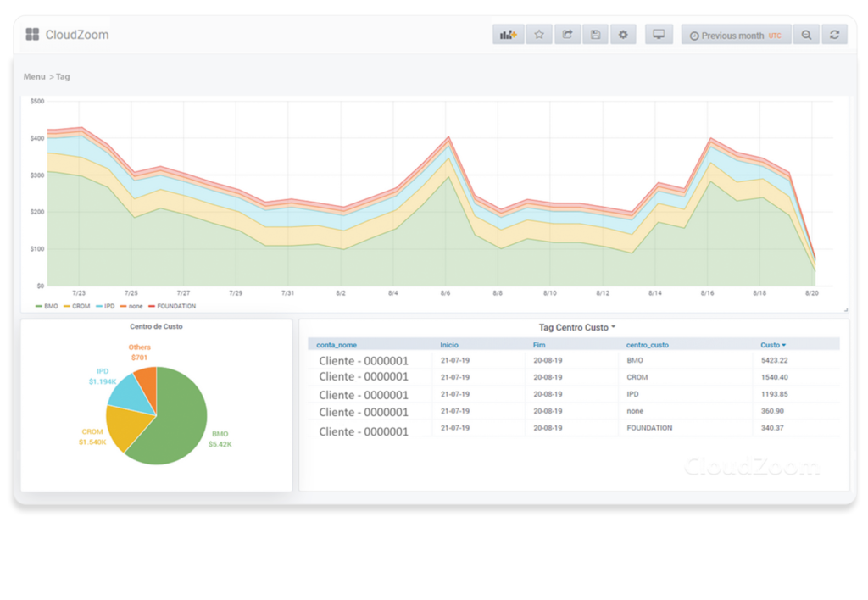Activate presentation display mode
The width and height of the screenshot is (868, 600).
coord(659,34)
